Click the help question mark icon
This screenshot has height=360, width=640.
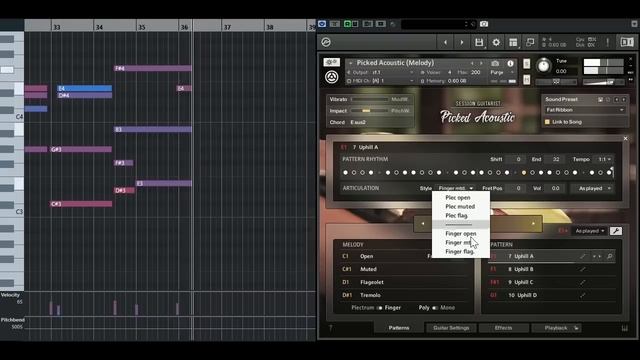(331, 328)
